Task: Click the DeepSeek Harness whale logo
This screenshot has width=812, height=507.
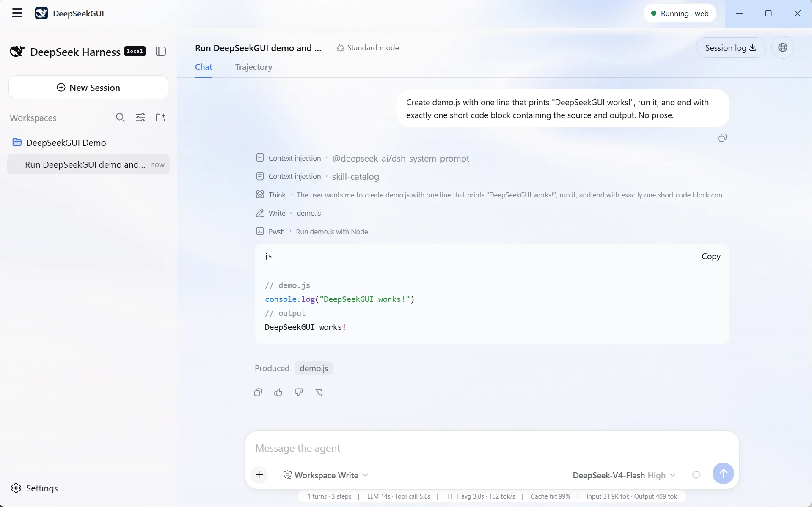Action: 17,52
